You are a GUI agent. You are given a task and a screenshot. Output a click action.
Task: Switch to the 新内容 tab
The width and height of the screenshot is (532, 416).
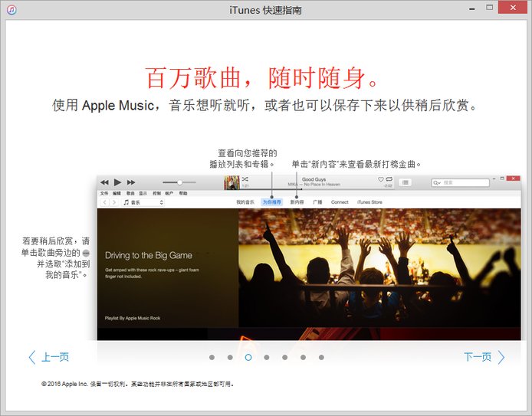297,202
